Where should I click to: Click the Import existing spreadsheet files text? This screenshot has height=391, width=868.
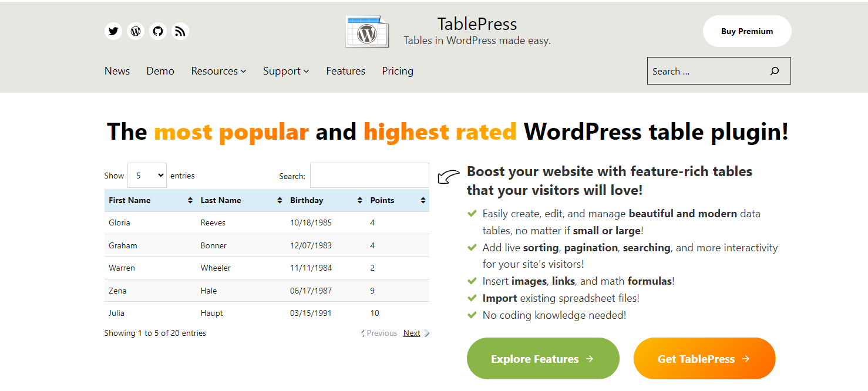pos(561,298)
